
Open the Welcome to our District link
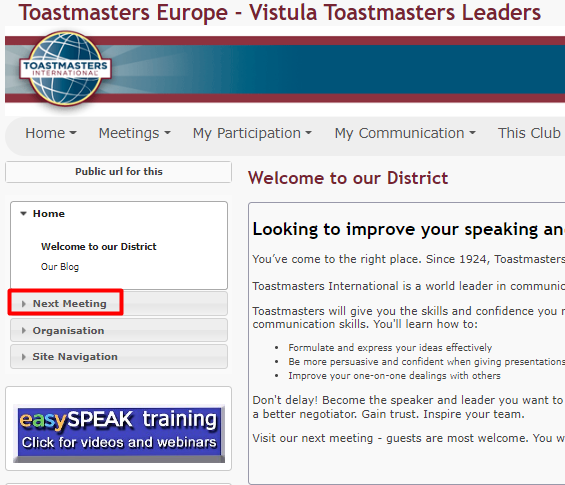tap(99, 246)
